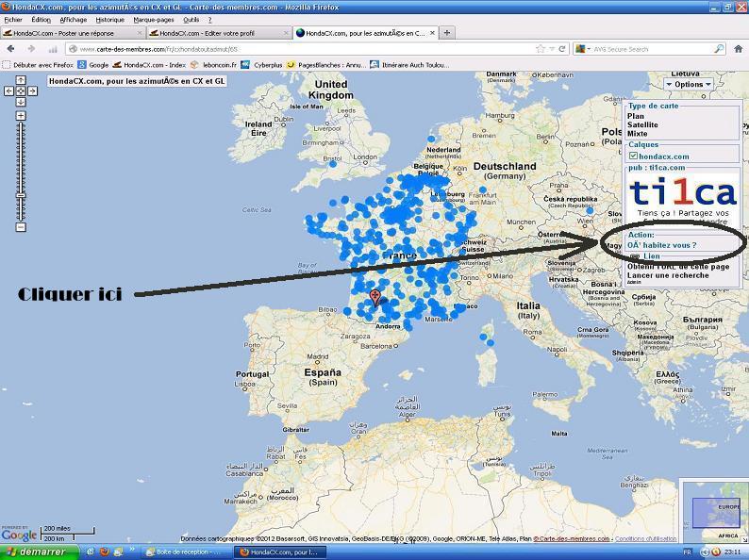Open the Fichier menu
The image size is (749, 560).
[x=13, y=20]
